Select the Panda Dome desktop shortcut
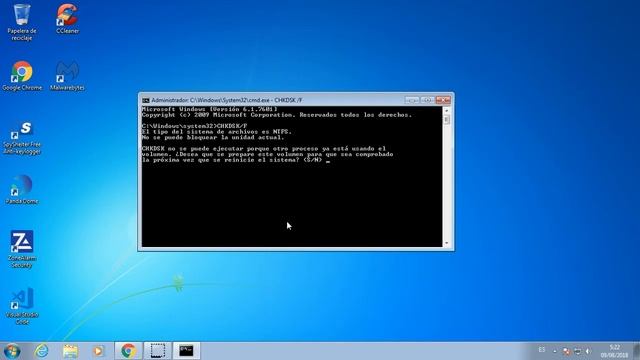Image resolution: width=640 pixels, height=360 pixels. [22, 189]
